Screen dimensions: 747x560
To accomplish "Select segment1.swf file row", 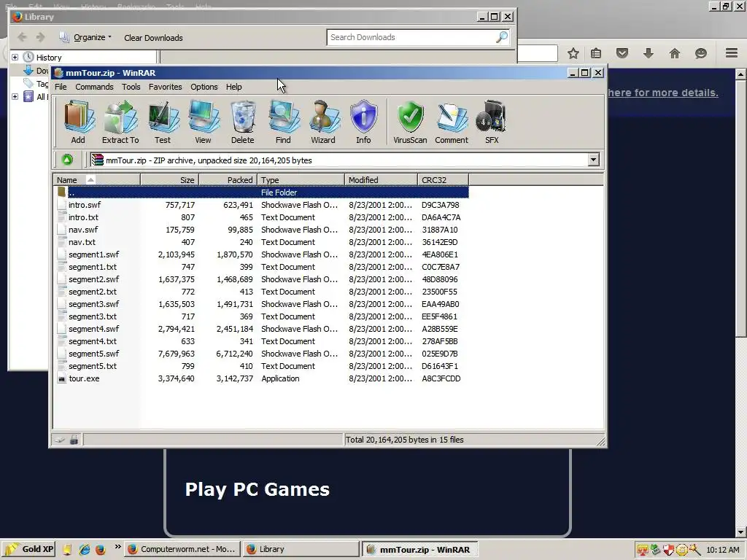I will tap(261, 254).
